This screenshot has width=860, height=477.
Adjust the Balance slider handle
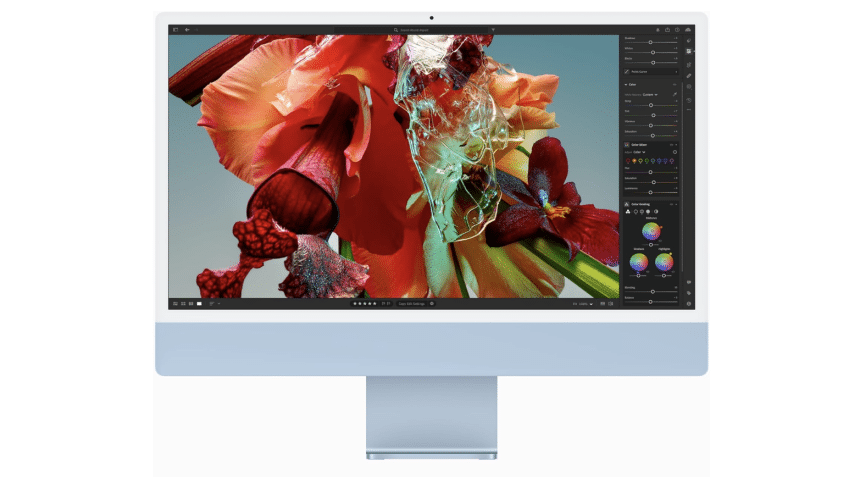pos(650,302)
